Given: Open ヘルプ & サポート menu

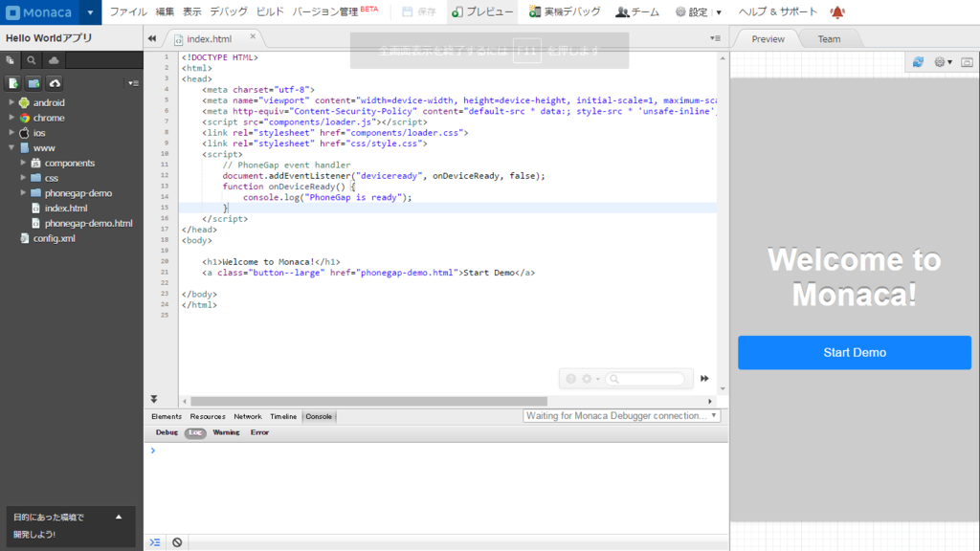Looking at the screenshot, I should point(777,11).
